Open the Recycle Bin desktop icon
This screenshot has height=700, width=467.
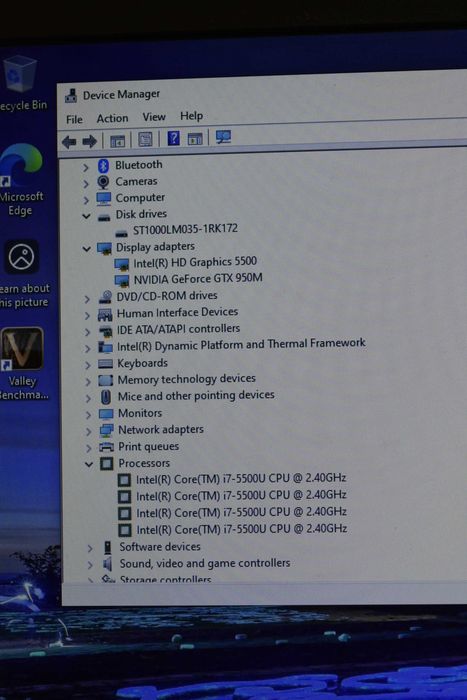pyautogui.click(x=21, y=84)
